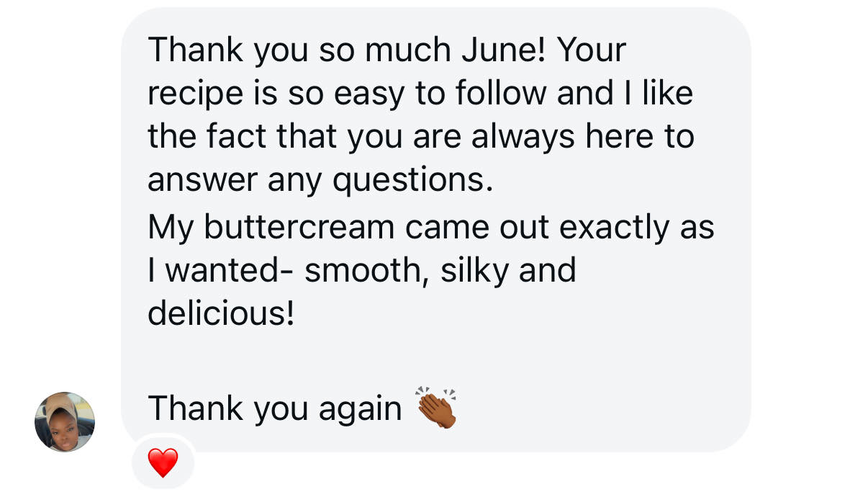
Task: Click the word "questions." in the message
Action: click(412, 180)
